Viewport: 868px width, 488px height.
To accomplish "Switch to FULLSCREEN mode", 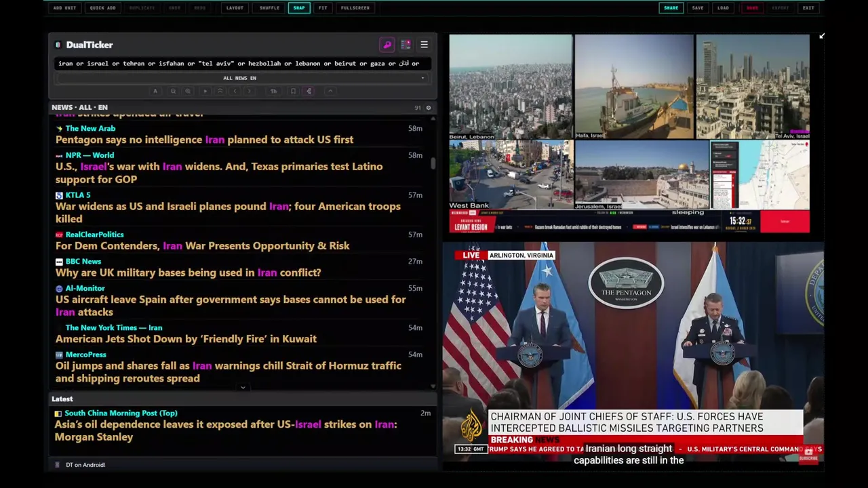I will [355, 8].
